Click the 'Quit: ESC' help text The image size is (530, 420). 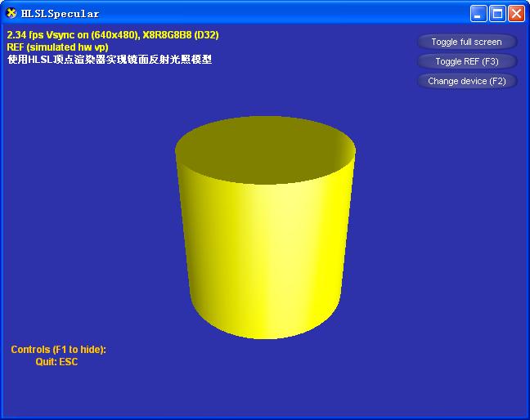coord(56,362)
